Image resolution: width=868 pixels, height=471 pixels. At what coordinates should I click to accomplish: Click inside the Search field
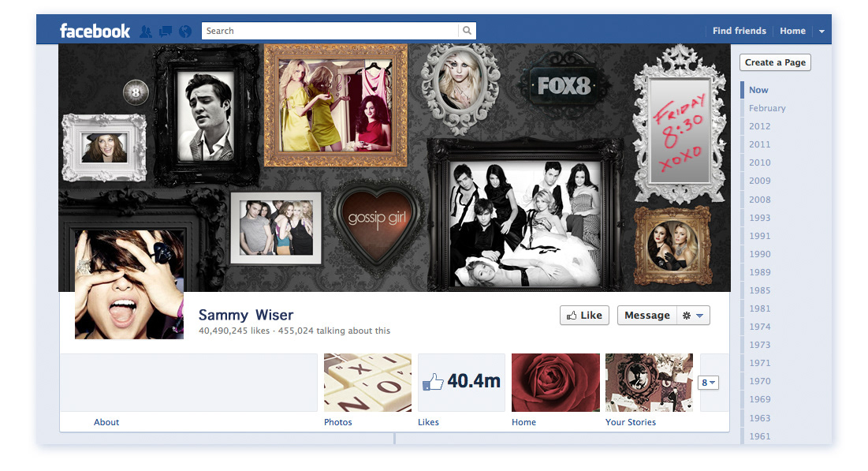click(x=330, y=31)
